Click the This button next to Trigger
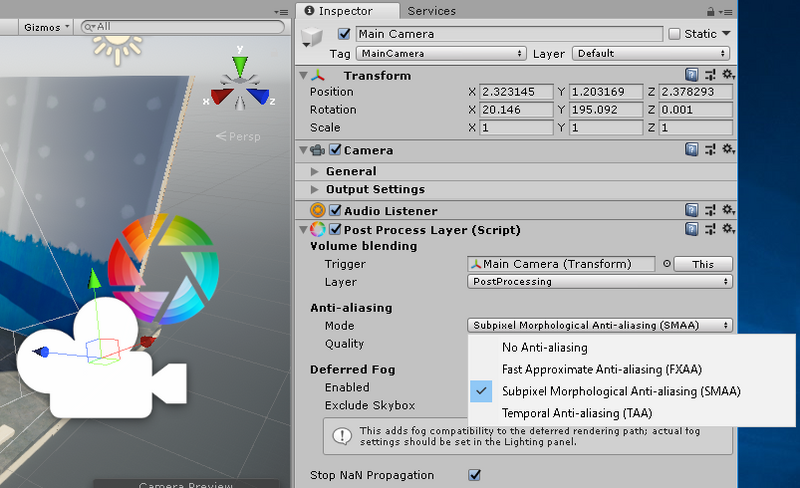 coord(703,264)
